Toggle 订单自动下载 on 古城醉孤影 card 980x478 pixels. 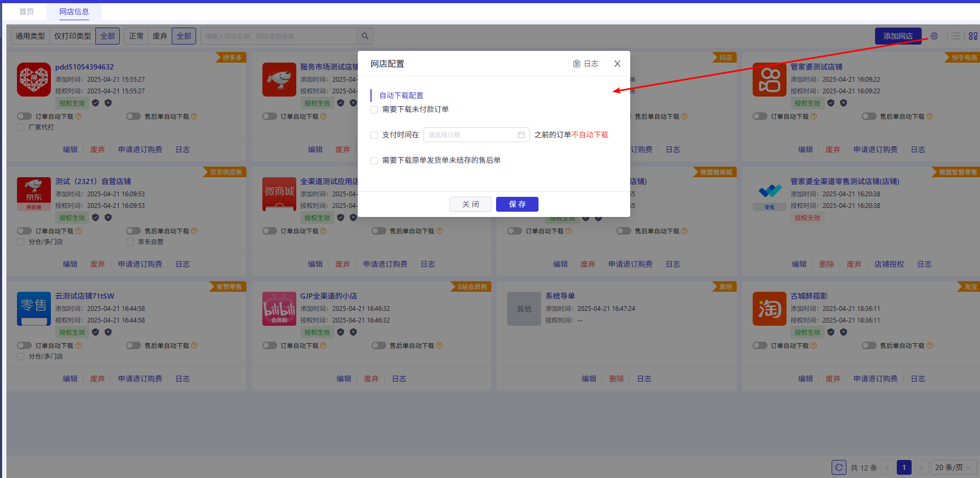pos(760,345)
